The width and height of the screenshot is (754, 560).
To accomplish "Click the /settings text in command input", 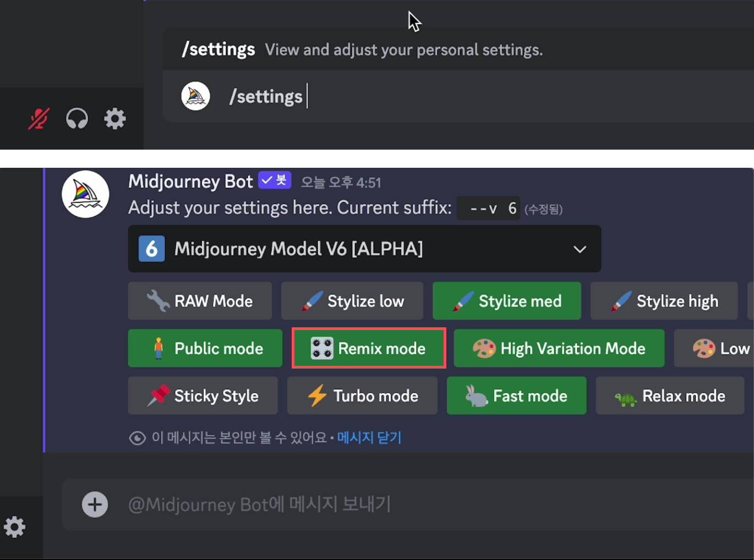I will pyautogui.click(x=266, y=97).
